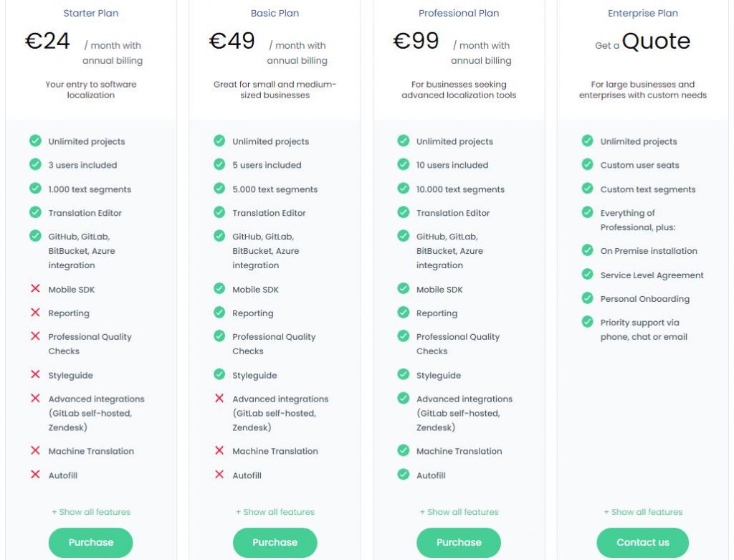The image size is (734, 560).
Task: Expand Show all features under Starter Plan
Action: 91,512
